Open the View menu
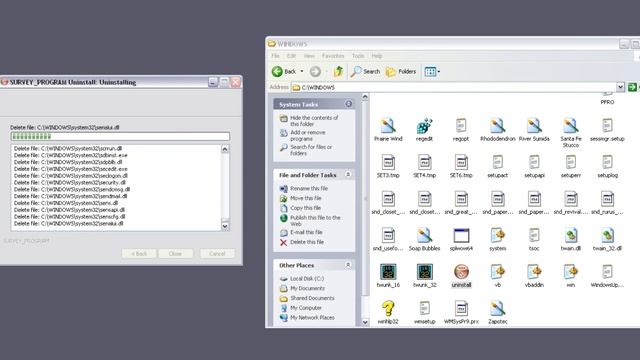The width and height of the screenshot is (640, 360). (x=309, y=56)
